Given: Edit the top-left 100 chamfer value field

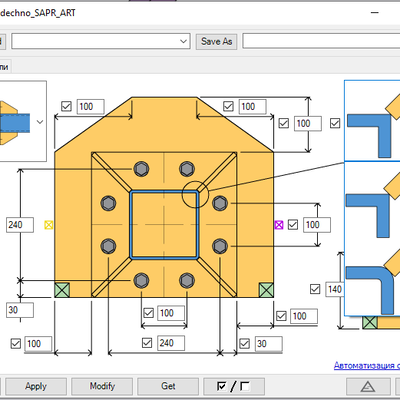Looking at the screenshot, I should click(x=91, y=107).
